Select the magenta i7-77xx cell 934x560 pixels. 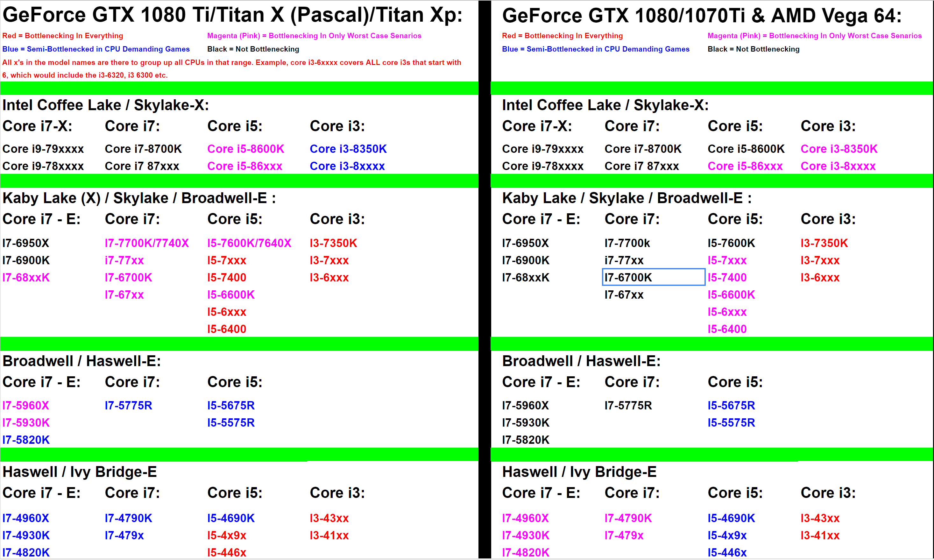click(124, 260)
